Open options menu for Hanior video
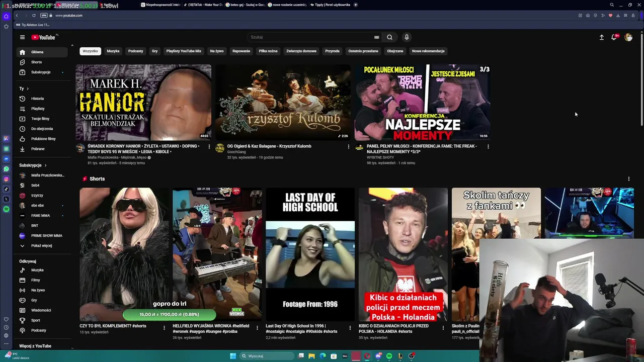Screen dimensions: 644x362 pyautogui.click(x=209, y=146)
